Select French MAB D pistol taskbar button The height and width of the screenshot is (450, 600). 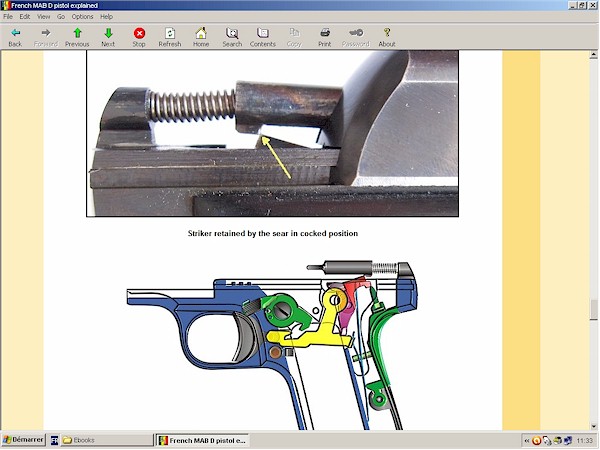pyautogui.click(x=203, y=440)
